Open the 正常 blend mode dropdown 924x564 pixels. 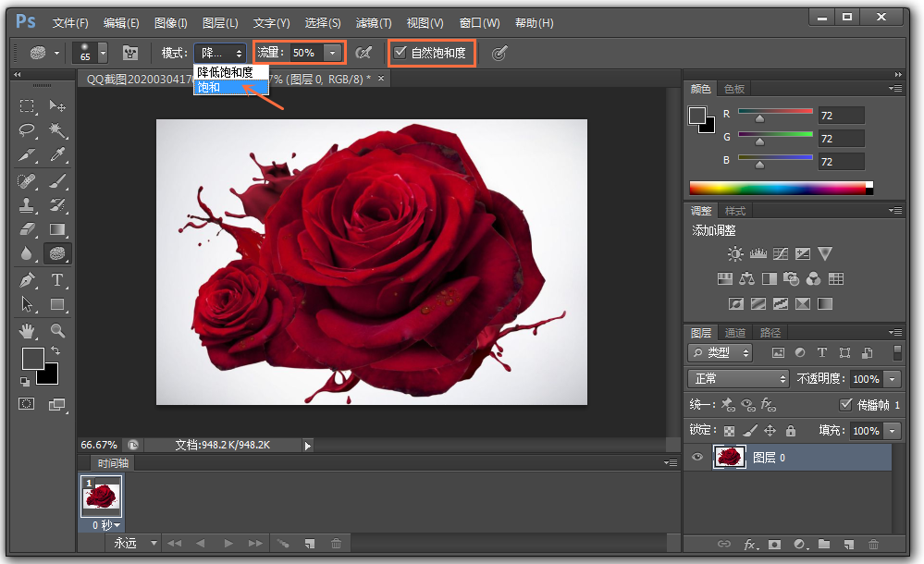[x=738, y=379]
